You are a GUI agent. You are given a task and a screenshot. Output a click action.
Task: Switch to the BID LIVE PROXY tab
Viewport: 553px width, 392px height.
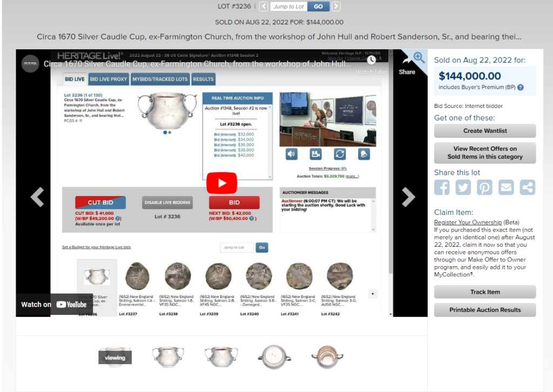pyautogui.click(x=108, y=79)
